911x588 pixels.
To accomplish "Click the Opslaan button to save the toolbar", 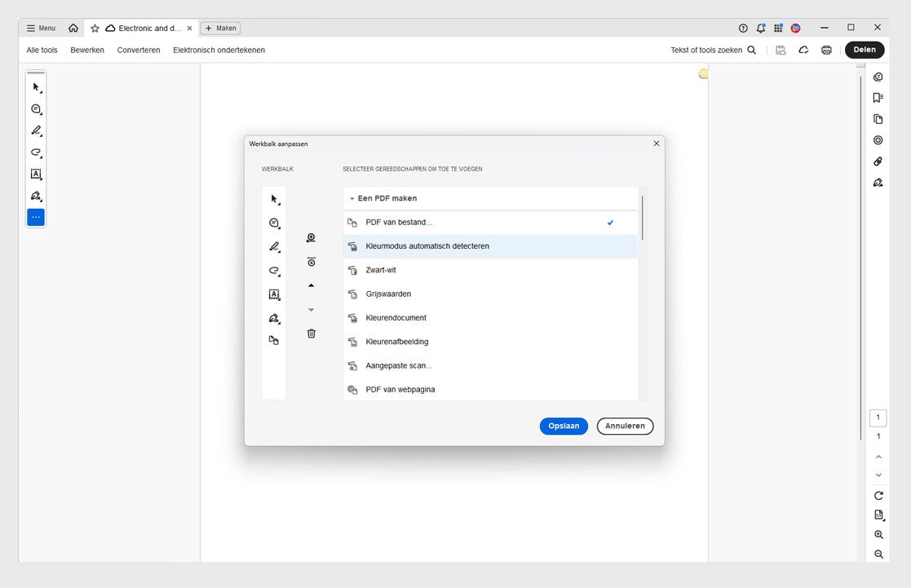I will [x=564, y=426].
